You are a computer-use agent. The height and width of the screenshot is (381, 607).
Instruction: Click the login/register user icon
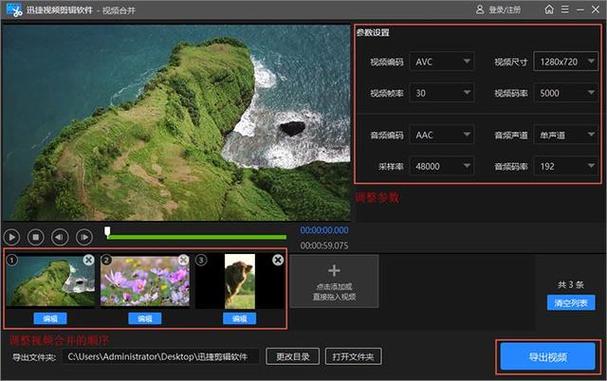click(x=480, y=9)
